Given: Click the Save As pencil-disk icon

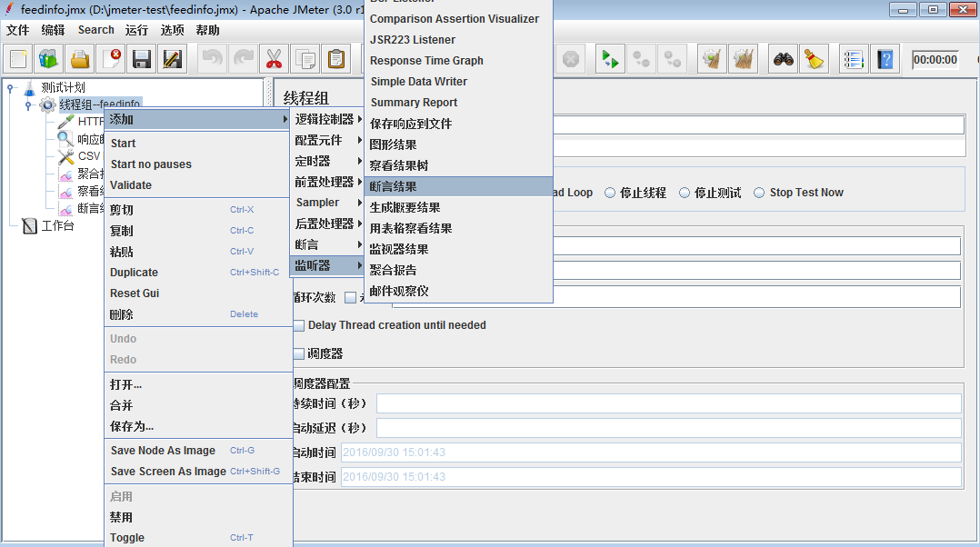Looking at the screenshot, I should coord(173,60).
